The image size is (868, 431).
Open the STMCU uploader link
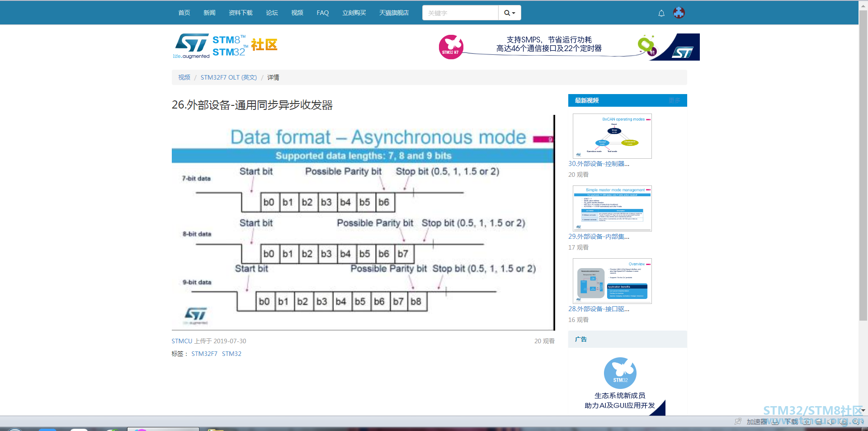[x=182, y=341]
